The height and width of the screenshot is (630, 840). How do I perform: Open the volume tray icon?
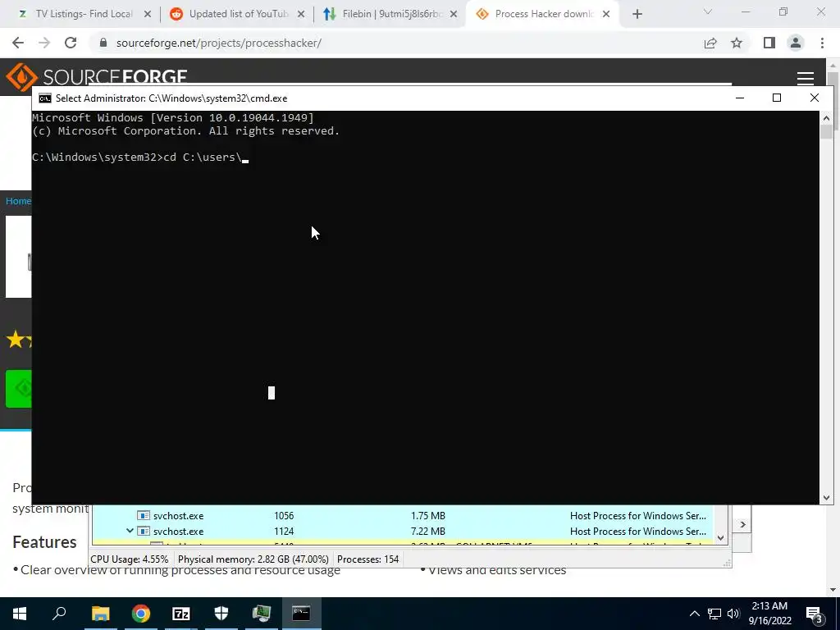pyautogui.click(x=733, y=614)
